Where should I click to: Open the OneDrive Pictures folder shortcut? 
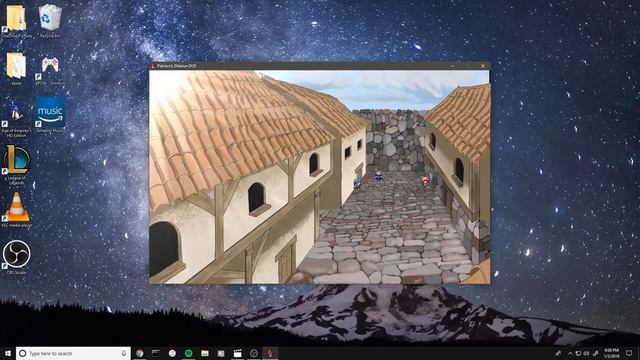(x=16, y=21)
